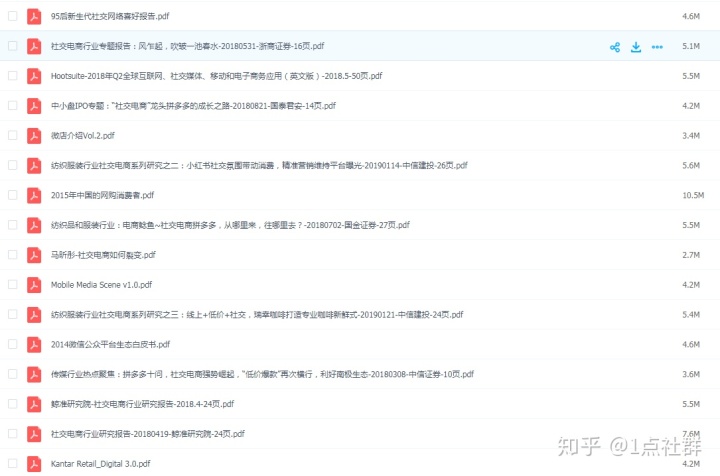Open file name Hootsuite-2018年Q2全球互联网 50页.pdf
Viewport: 720px width, 476px height.
pos(216,76)
